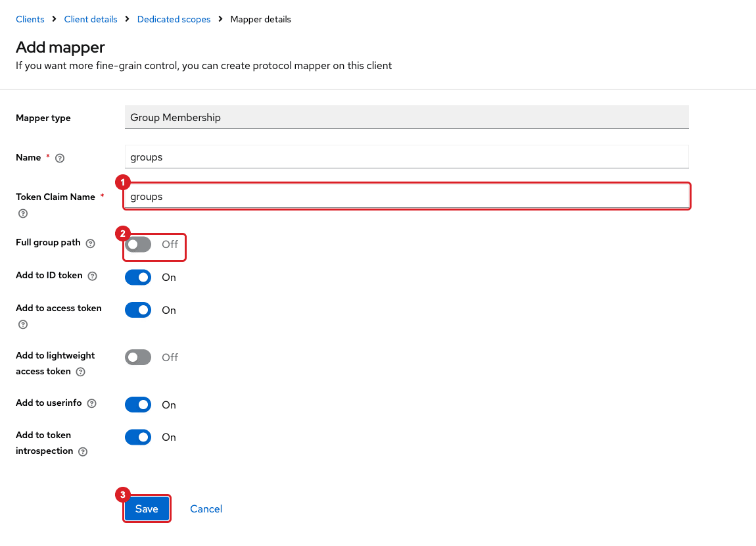Click the Token Claim Name field
The height and width of the screenshot is (546, 756).
coord(406,196)
